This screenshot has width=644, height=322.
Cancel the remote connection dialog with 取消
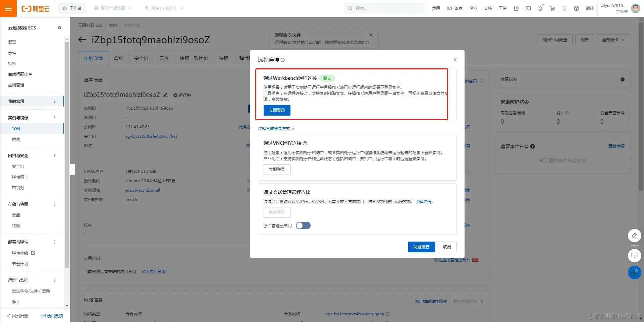(447, 247)
